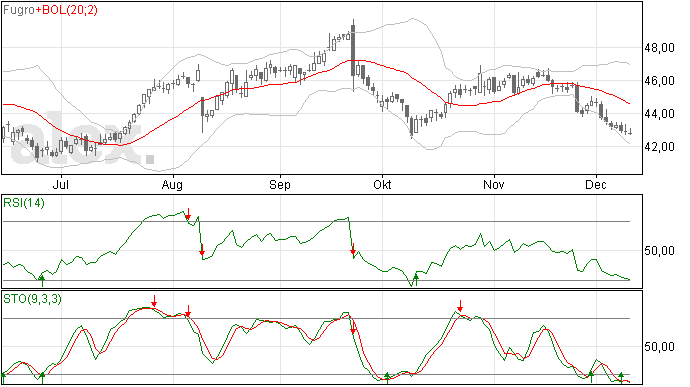Select the 48,00 price axis value
This screenshot has width=690, height=387.
[659, 48]
